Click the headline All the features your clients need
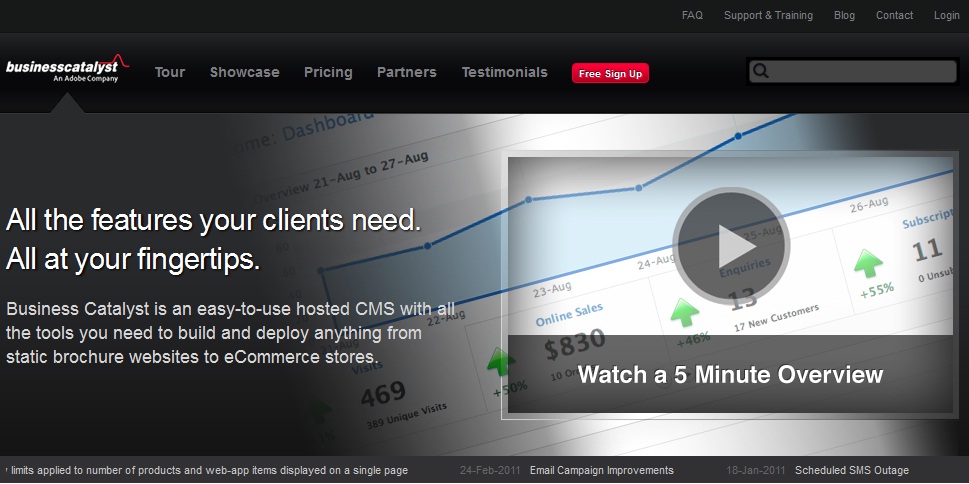 tap(214, 220)
